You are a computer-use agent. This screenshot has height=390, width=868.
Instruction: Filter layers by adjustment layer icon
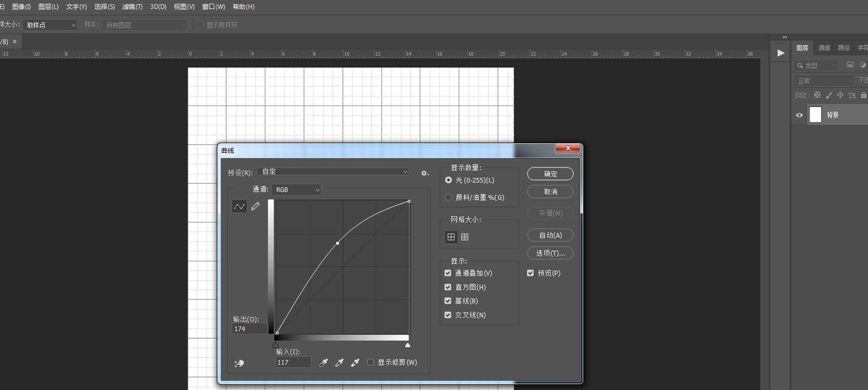[863, 65]
